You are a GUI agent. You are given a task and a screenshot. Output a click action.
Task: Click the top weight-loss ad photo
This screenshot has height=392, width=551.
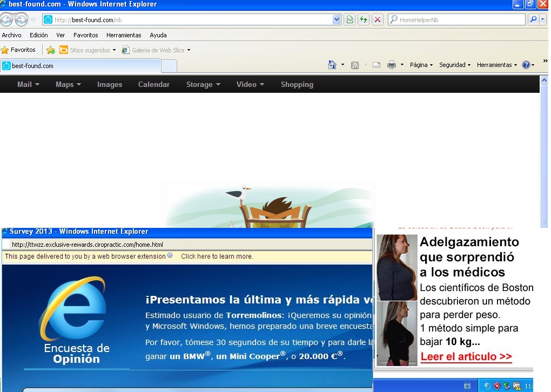pos(397,268)
